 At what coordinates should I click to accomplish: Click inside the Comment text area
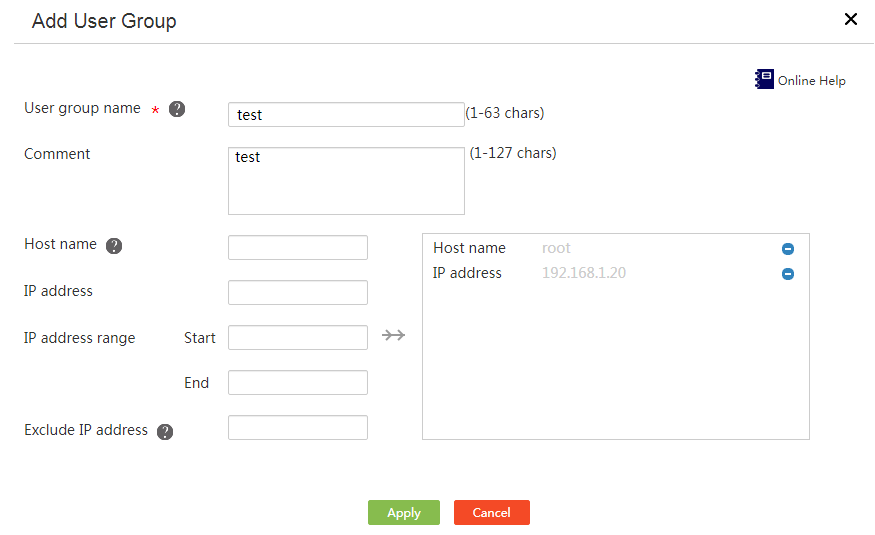(x=346, y=181)
